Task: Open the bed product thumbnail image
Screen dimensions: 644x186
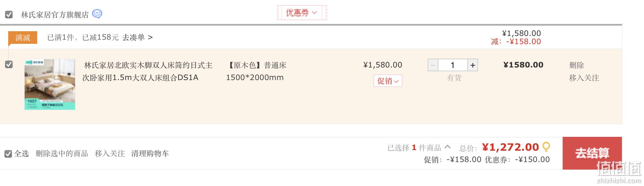Action: 50,84
